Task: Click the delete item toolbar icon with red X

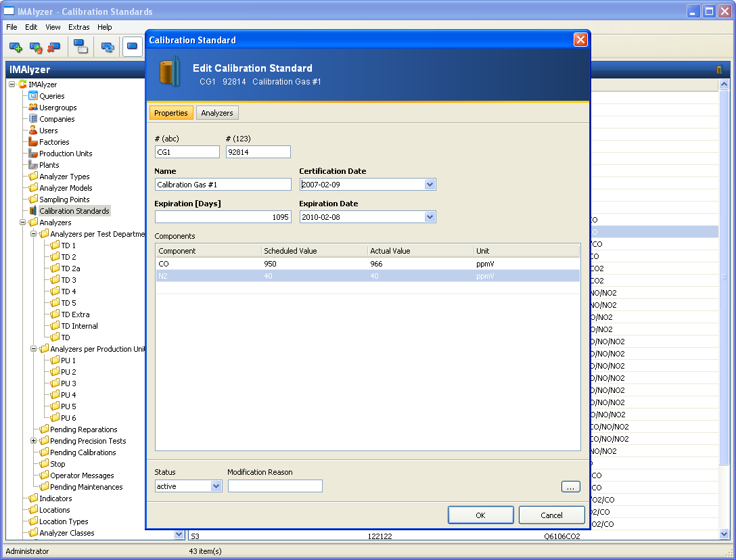Action: tap(54, 47)
